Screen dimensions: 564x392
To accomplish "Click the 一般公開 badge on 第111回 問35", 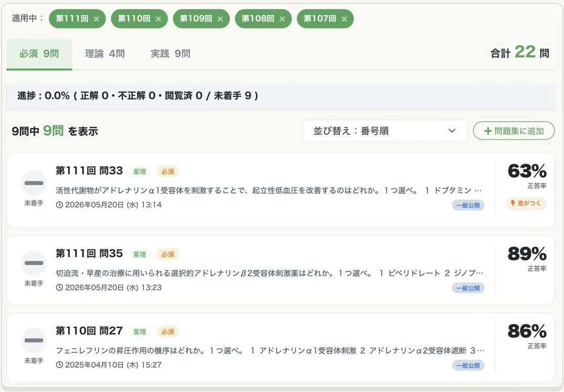I will point(468,288).
